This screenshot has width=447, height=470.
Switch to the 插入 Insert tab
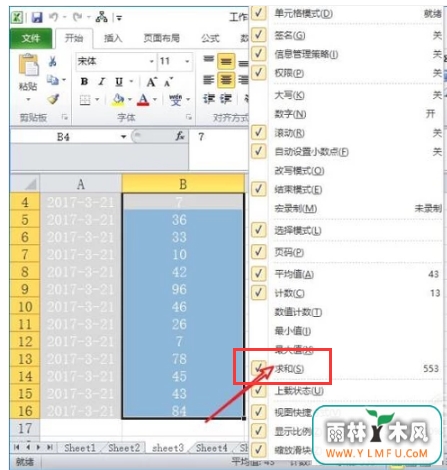tap(113, 38)
